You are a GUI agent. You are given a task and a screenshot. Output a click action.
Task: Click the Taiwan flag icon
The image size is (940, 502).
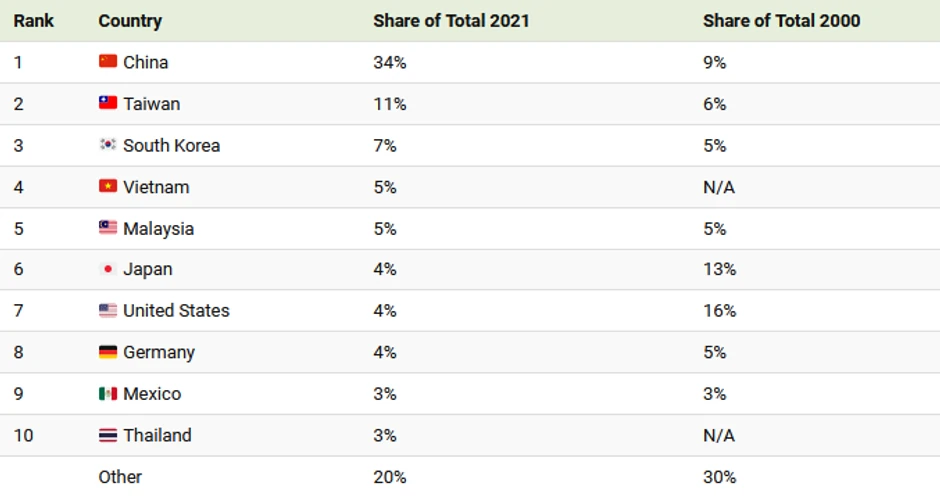coord(108,103)
